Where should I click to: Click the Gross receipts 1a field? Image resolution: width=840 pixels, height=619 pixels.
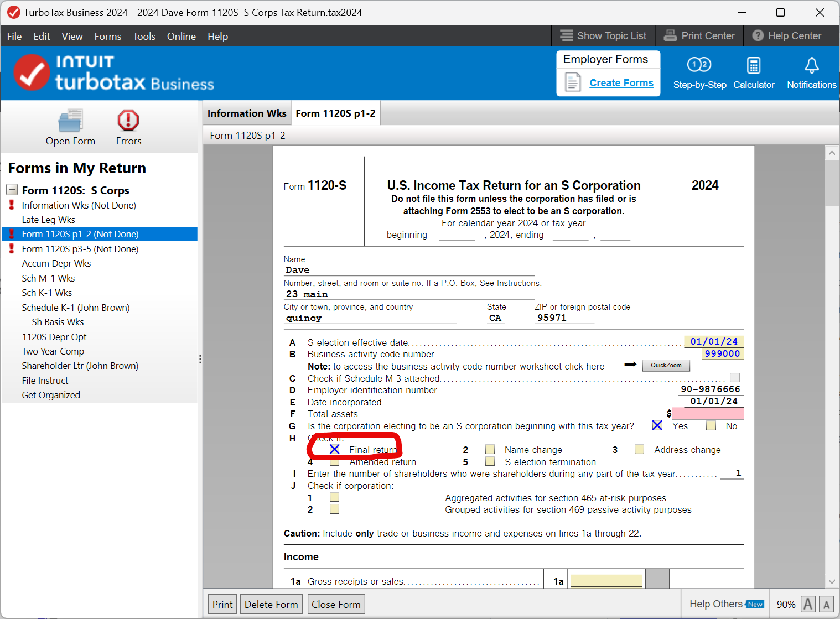[606, 581]
